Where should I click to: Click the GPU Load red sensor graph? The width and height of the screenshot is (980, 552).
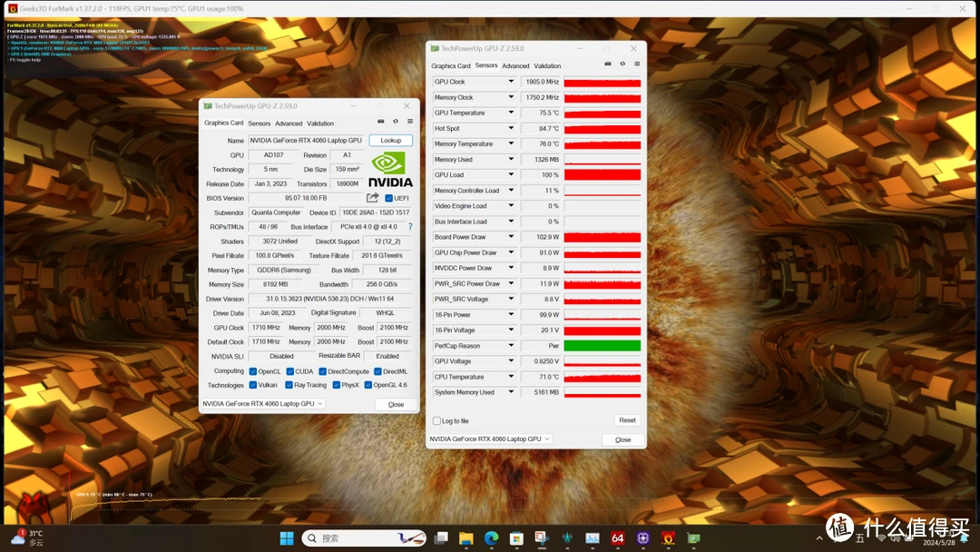click(x=603, y=175)
